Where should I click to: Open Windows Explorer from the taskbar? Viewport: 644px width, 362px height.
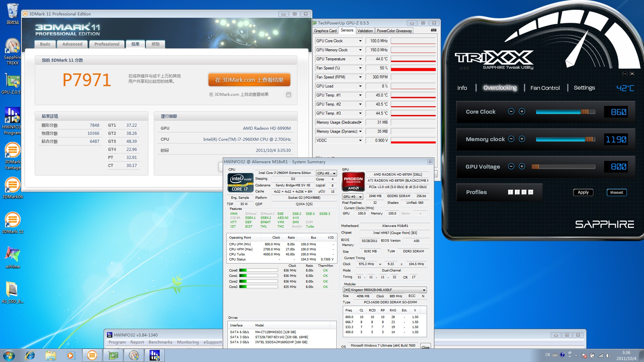point(50,355)
